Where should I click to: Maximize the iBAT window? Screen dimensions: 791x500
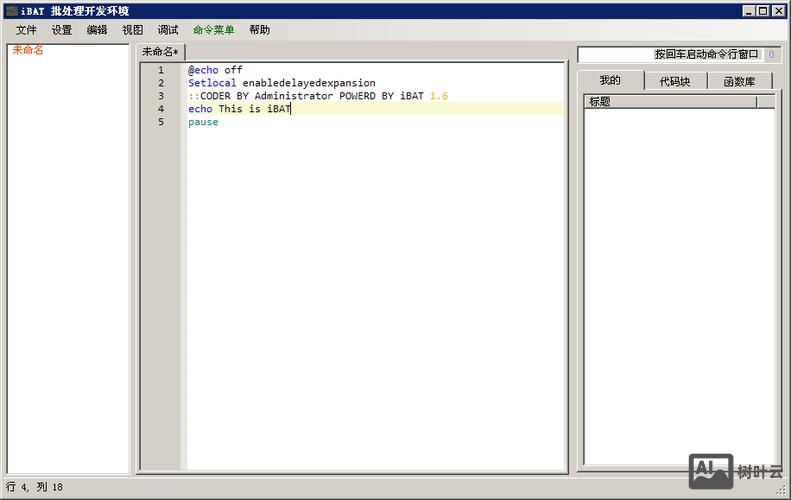coord(763,11)
